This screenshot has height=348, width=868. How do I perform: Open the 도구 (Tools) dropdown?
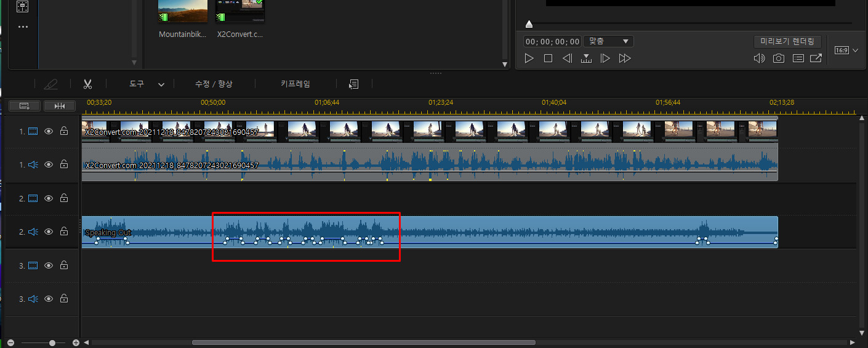(147, 84)
